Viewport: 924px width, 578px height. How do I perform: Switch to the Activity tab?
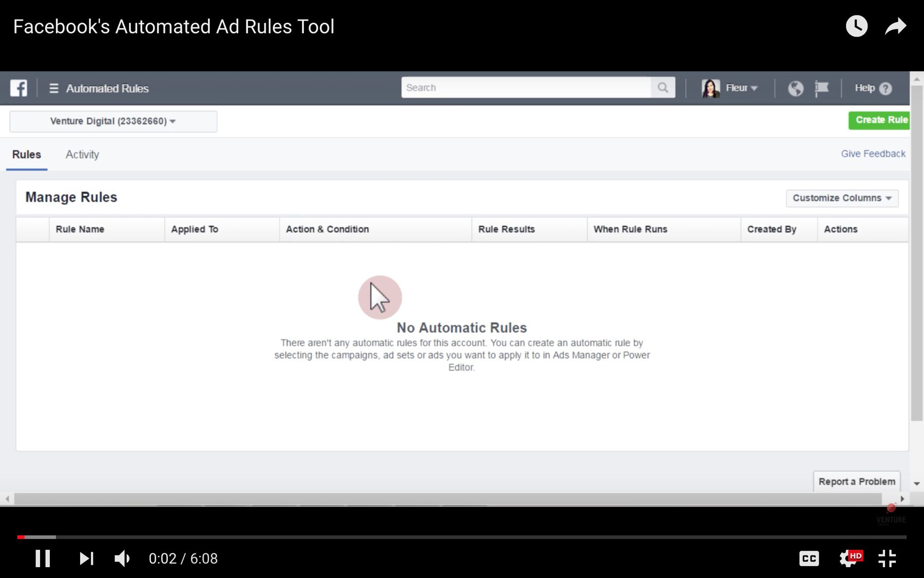coord(82,155)
